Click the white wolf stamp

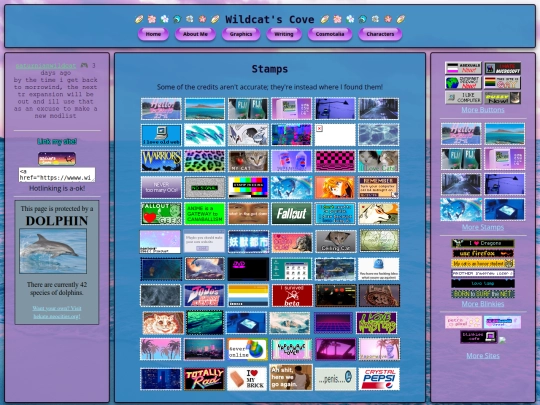click(x=378, y=214)
